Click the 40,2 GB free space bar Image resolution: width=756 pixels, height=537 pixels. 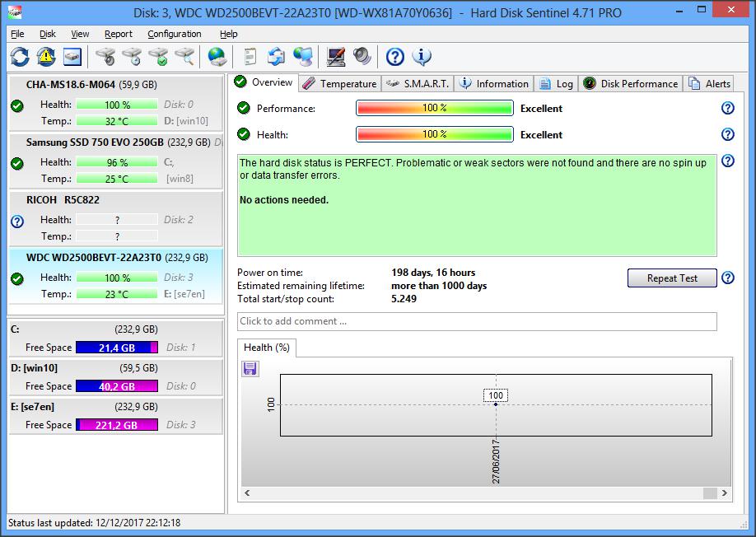117,386
